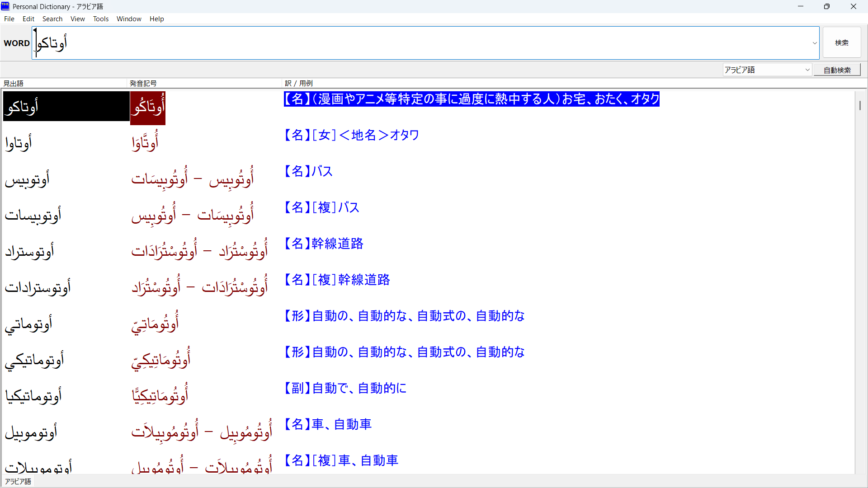Open the Window menu
This screenshot has height=488, width=868.
pyautogui.click(x=128, y=19)
